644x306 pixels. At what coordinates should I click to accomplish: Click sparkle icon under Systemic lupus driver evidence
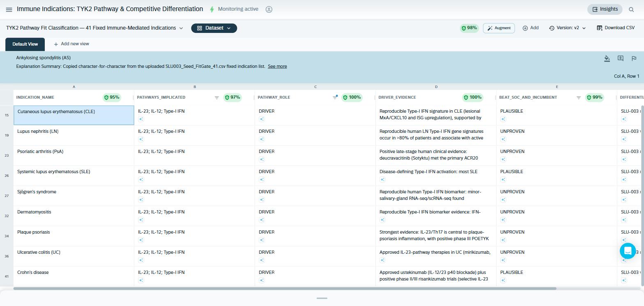382,180
